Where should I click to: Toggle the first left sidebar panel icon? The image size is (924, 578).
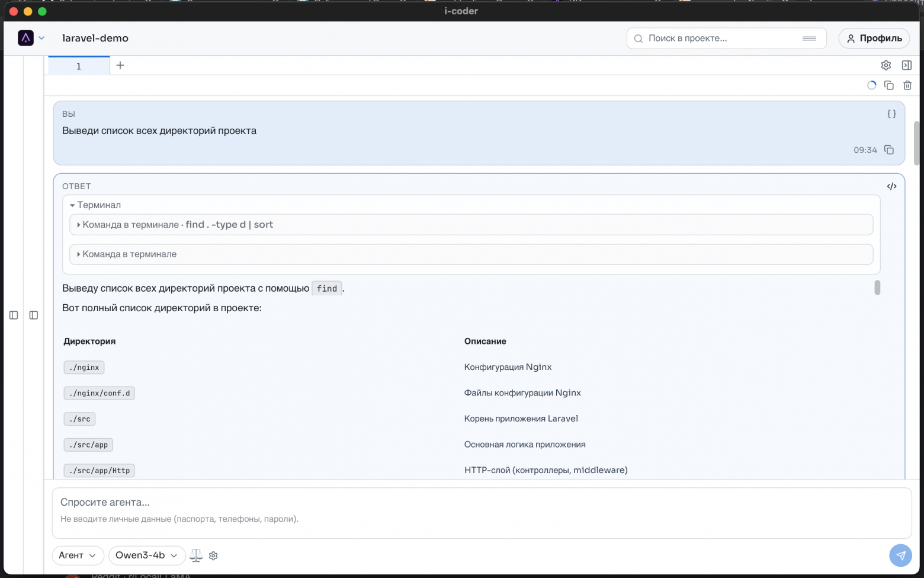[14, 315]
